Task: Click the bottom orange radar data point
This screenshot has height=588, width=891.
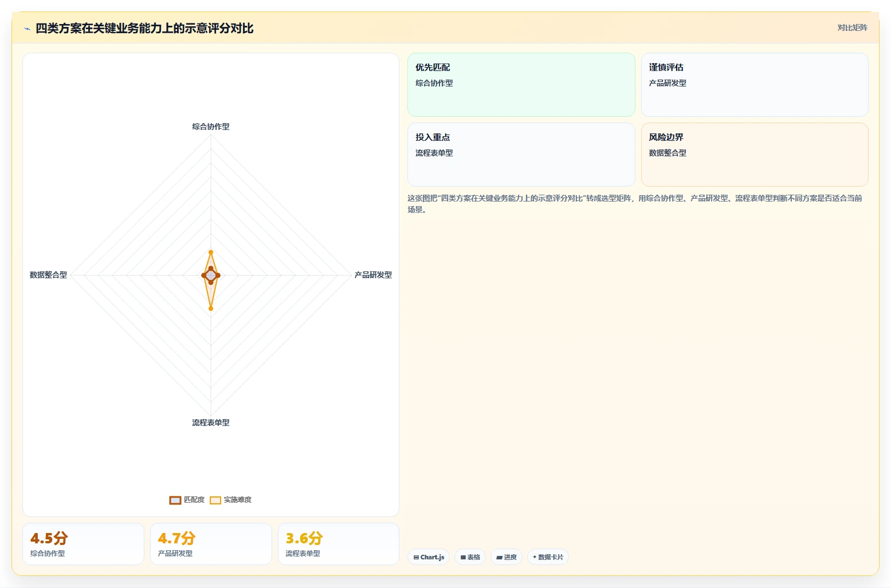Action: [x=211, y=309]
